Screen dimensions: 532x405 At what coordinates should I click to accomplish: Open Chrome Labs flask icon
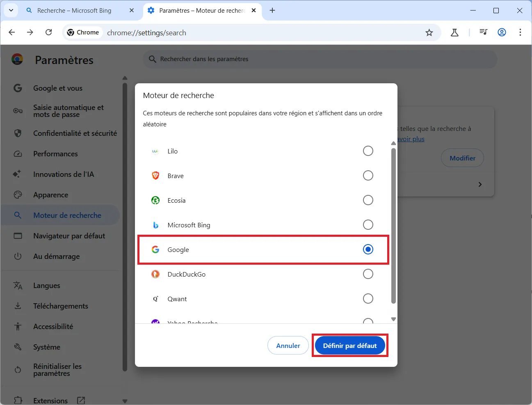454,32
